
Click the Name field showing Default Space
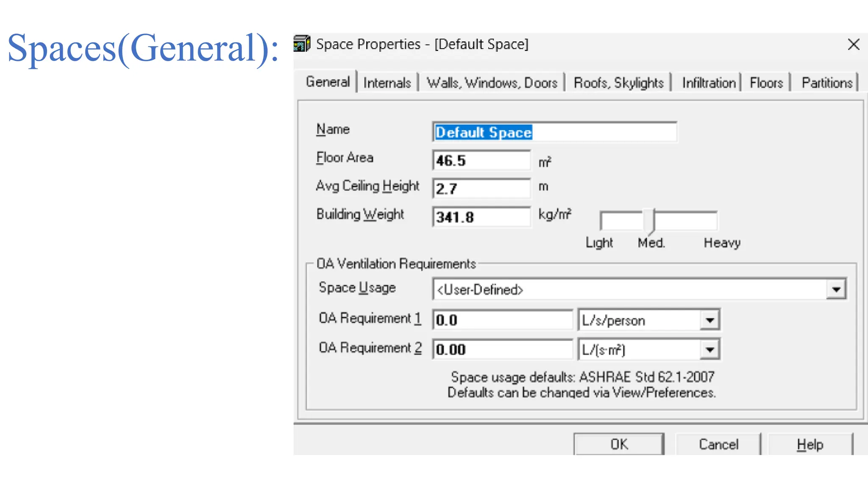[554, 132]
